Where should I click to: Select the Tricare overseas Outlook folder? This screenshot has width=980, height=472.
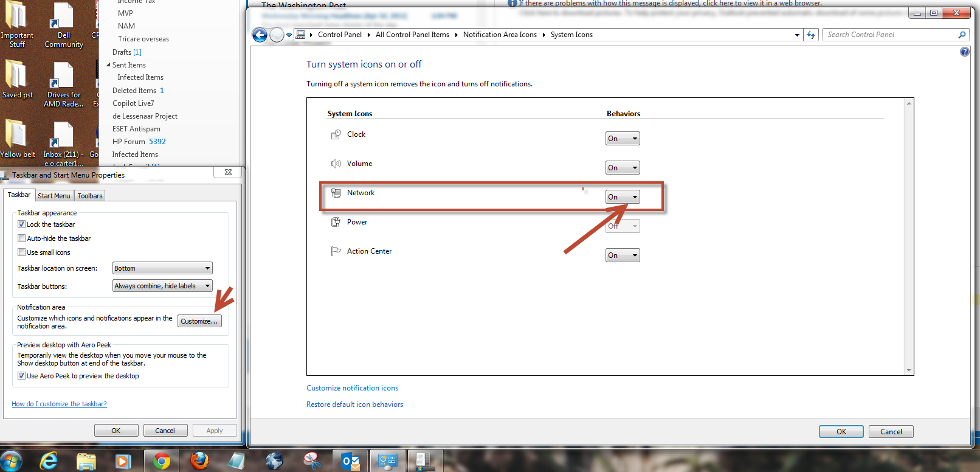coord(143,39)
